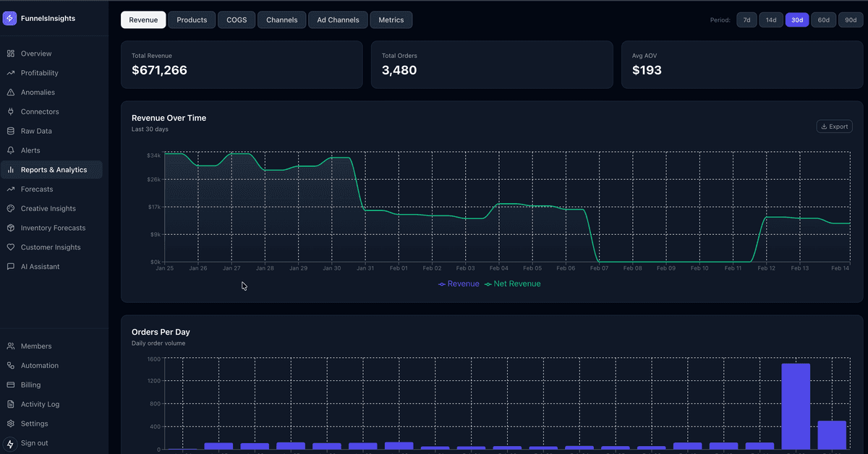This screenshot has height=454, width=868.
Task: Click the Anomalies warning triangle icon
Action: point(11,93)
